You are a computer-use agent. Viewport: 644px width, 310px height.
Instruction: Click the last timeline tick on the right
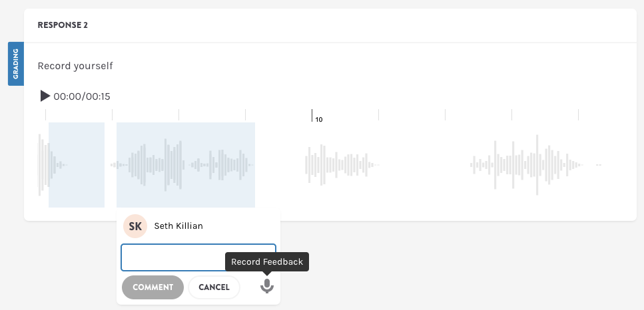coord(578,115)
